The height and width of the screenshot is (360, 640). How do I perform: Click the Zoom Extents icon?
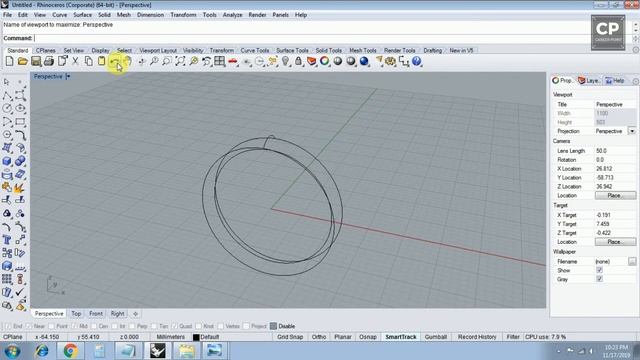point(180,61)
